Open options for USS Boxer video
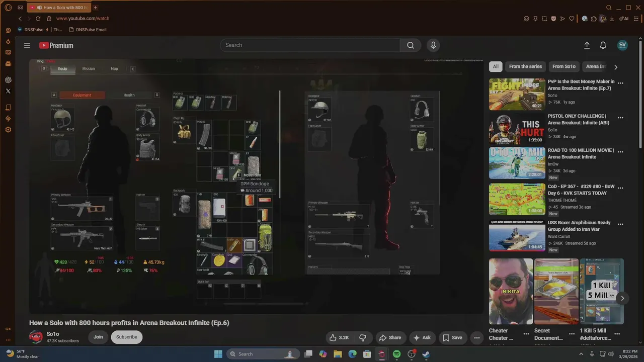The image size is (644, 362). (x=620, y=224)
